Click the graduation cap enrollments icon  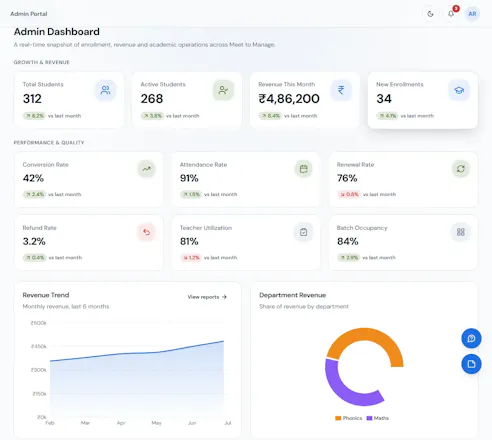pos(459,90)
